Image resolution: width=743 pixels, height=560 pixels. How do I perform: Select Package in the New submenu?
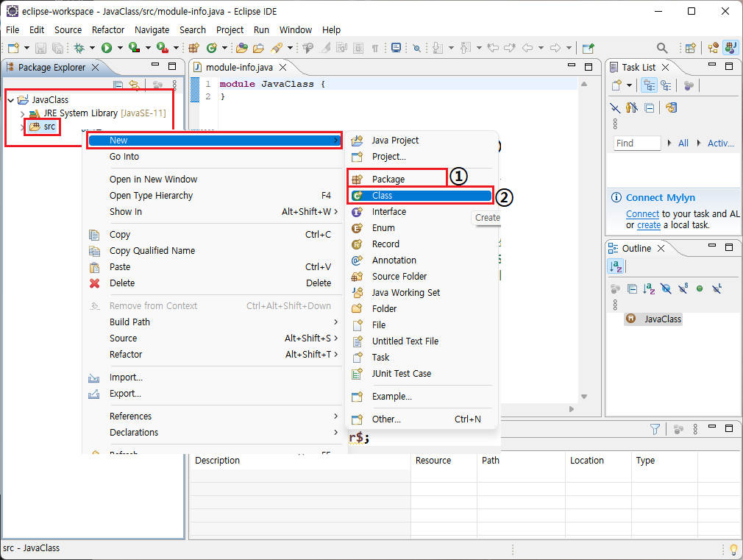click(x=421, y=180)
